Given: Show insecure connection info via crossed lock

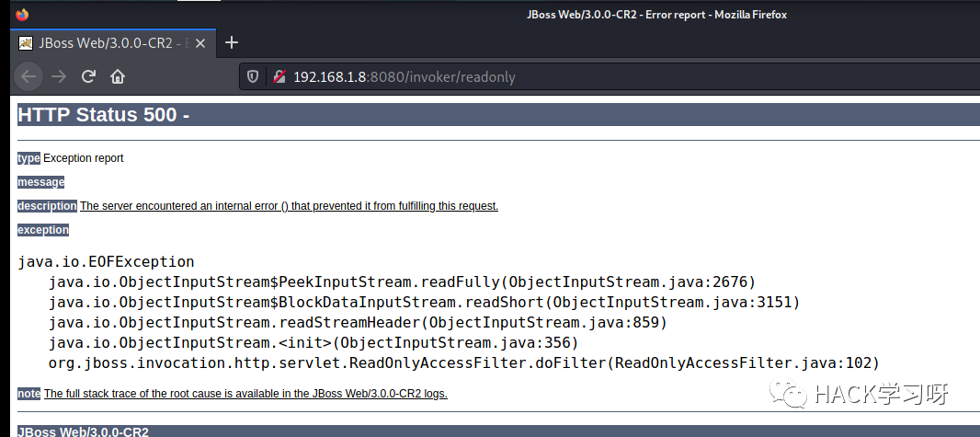Looking at the screenshot, I should click(279, 77).
